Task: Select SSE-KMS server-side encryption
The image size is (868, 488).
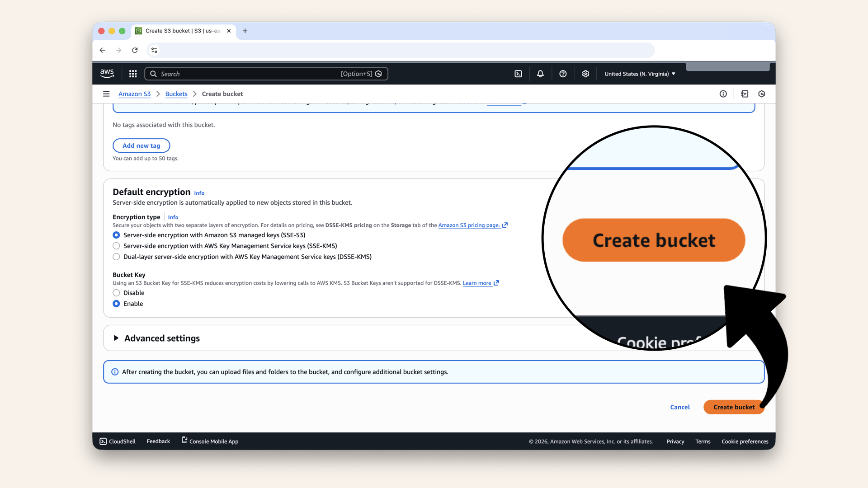Action: point(116,246)
